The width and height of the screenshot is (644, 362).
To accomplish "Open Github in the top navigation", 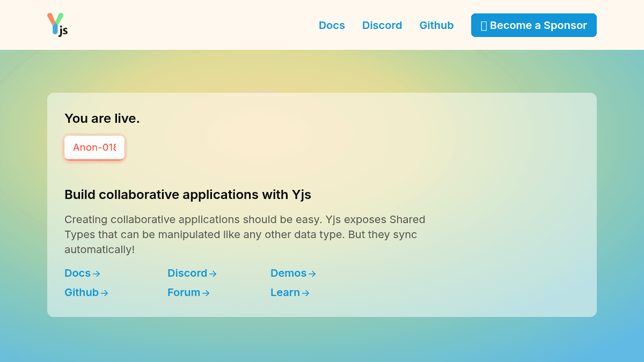I will coord(436,25).
